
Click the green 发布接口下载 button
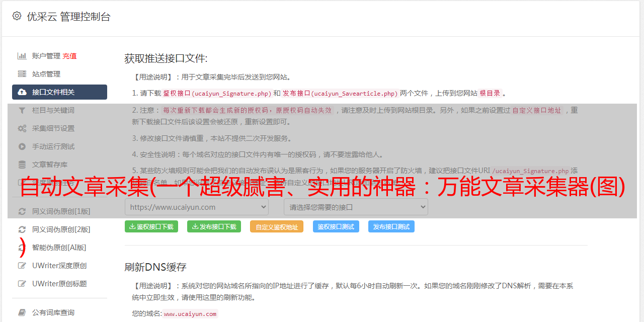(x=214, y=226)
